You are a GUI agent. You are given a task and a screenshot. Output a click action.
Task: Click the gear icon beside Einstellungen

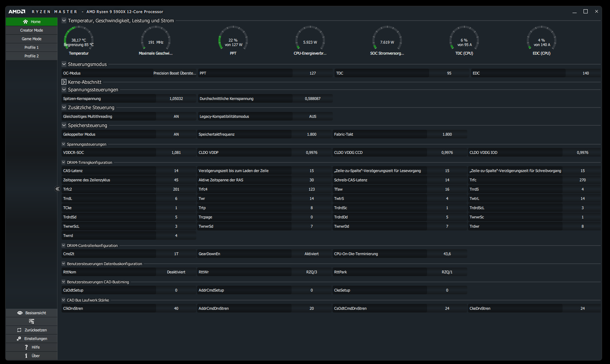point(19,339)
